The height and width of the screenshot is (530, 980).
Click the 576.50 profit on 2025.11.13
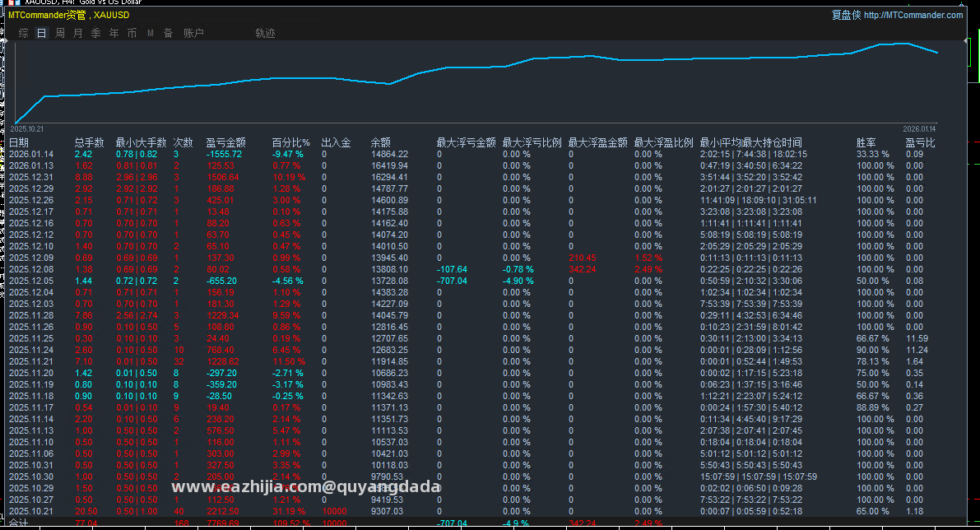point(220,430)
